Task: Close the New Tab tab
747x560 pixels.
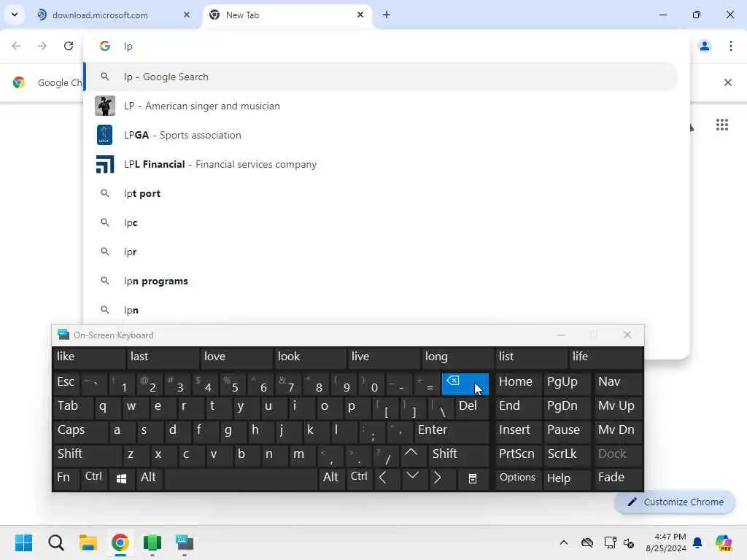Action: point(360,15)
